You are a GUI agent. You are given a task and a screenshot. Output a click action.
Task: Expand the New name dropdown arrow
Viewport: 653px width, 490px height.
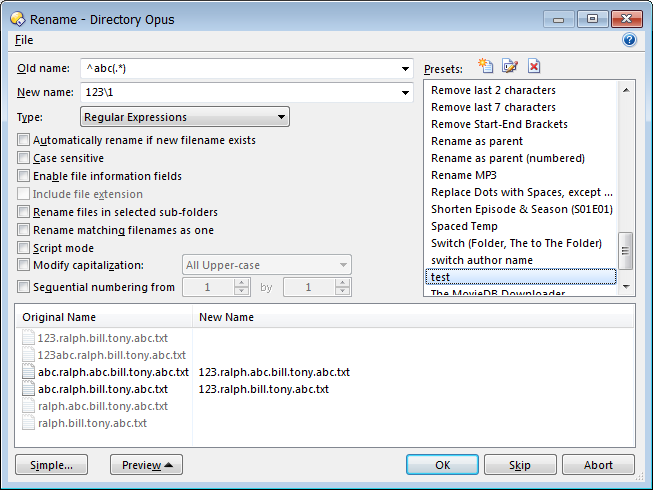pyautogui.click(x=405, y=92)
